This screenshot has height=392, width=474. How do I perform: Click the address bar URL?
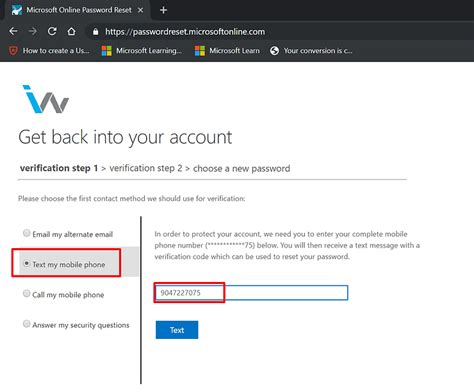[185, 32]
